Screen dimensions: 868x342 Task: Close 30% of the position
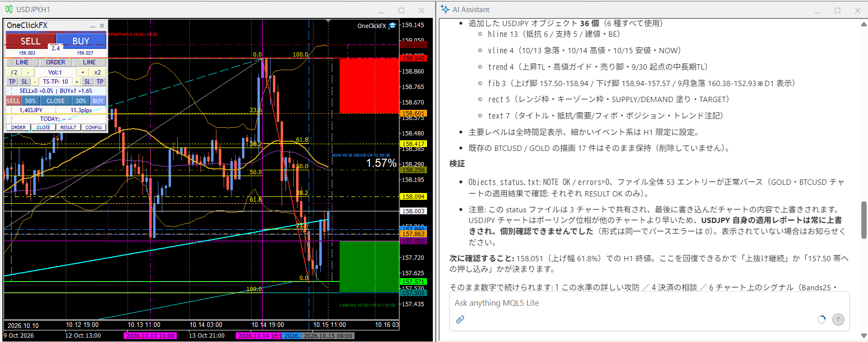coord(81,101)
